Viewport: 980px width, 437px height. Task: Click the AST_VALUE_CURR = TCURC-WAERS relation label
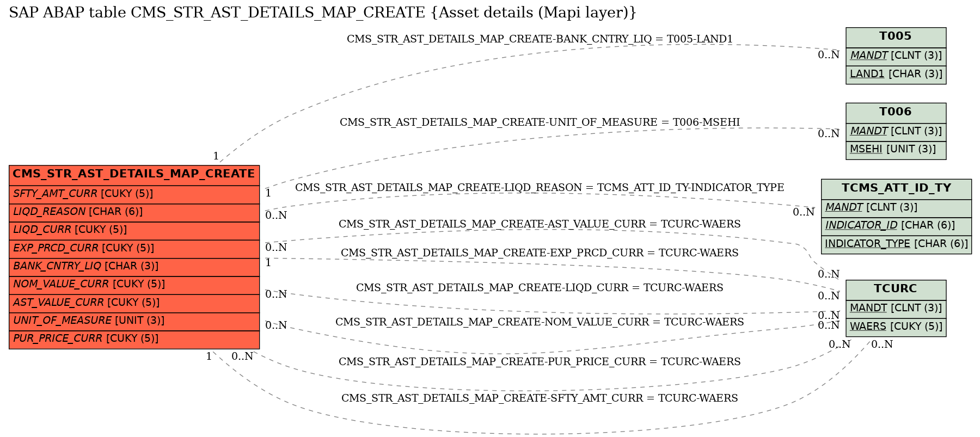(x=540, y=224)
